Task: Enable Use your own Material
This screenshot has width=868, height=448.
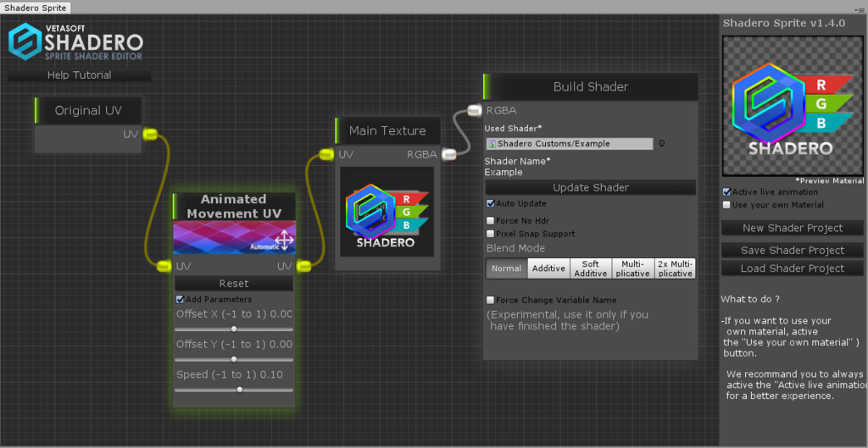Action: (726, 205)
